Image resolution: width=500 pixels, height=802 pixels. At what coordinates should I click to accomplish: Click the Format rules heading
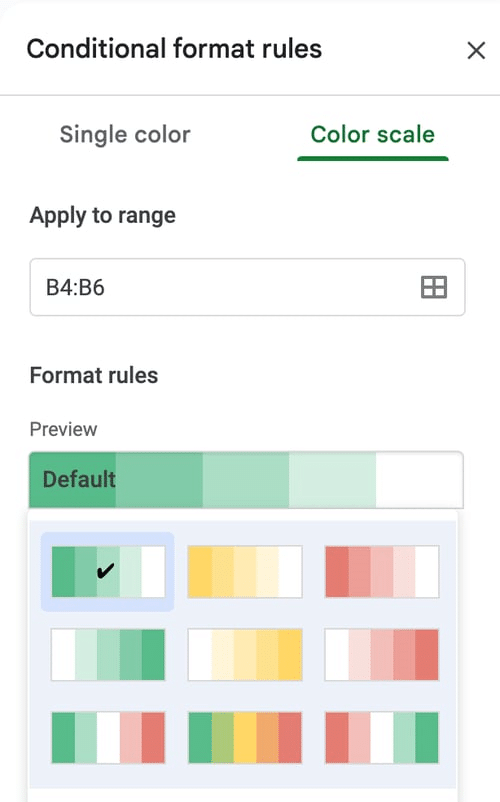(x=94, y=375)
